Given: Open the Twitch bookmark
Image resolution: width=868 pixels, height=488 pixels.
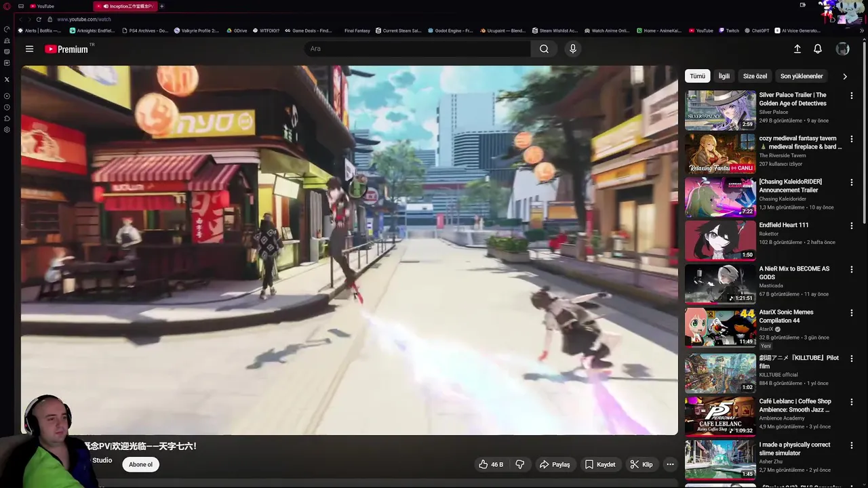Looking at the screenshot, I should tap(728, 30).
